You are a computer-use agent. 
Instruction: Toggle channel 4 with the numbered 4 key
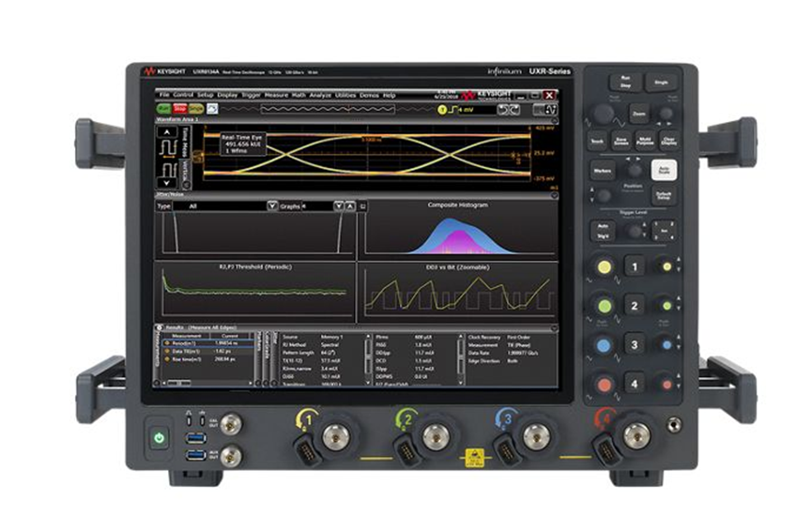635,384
